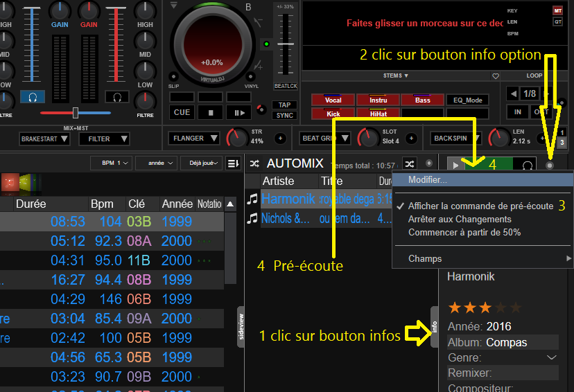Click the EQ_Mode button
Viewport: 574px width, 392px height.
click(x=467, y=100)
